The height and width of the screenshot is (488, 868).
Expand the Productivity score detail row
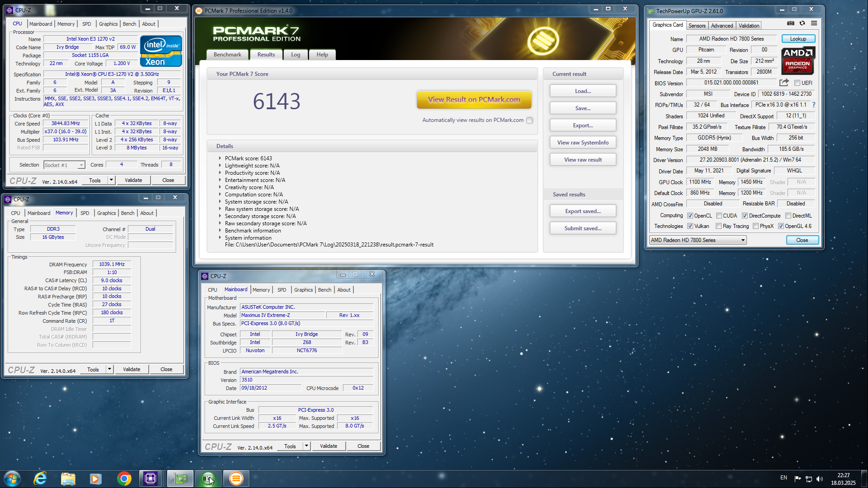click(220, 173)
